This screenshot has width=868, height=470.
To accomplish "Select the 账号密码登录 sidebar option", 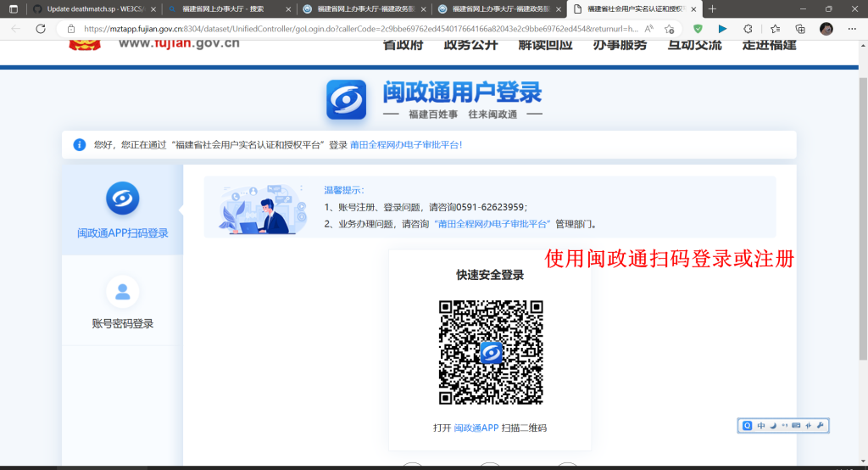I will coord(122,300).
